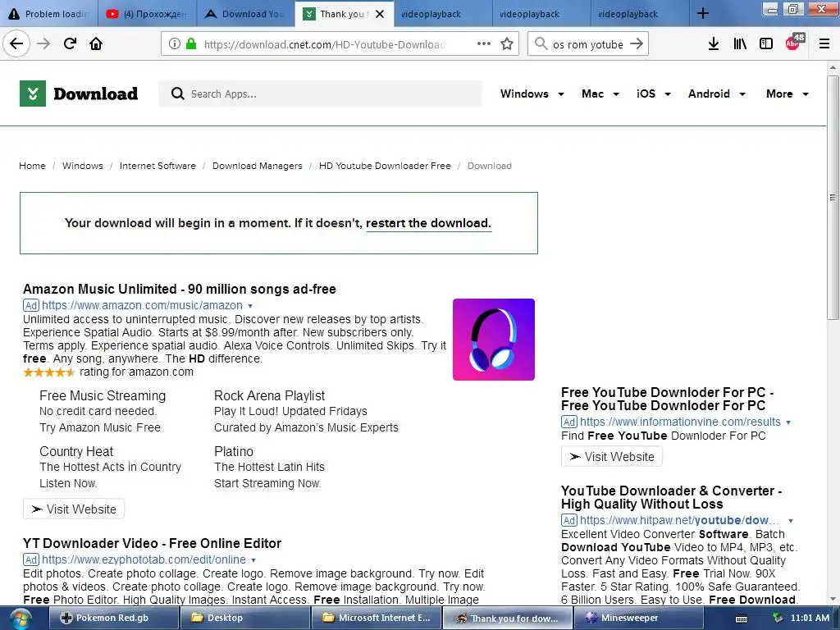This screenshot has width=840, height=630.
Task: Click the green Download site logo
Action: 79,94
